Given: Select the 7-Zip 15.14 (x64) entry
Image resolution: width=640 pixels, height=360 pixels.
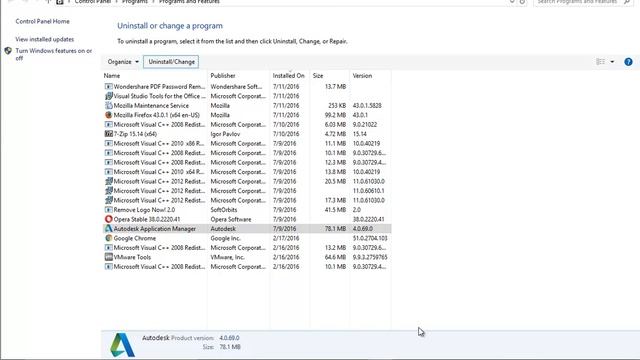Looking at the screenshot, I should click(135, 134).
